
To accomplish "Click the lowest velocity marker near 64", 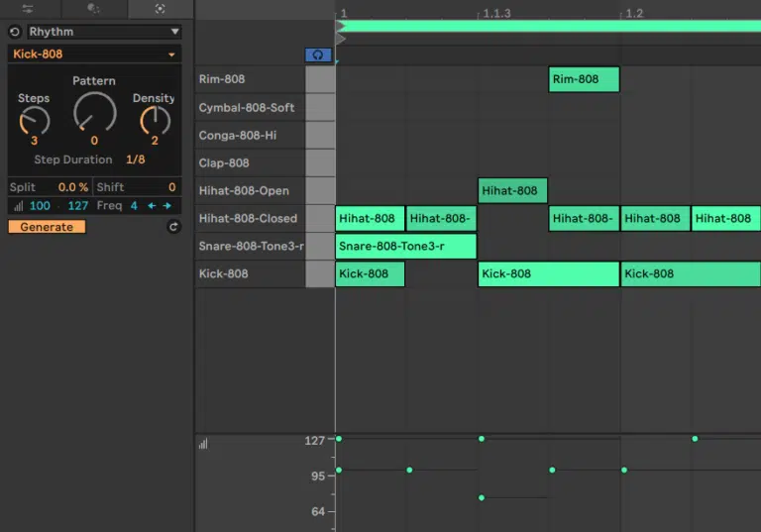I will tap(482, 497).
